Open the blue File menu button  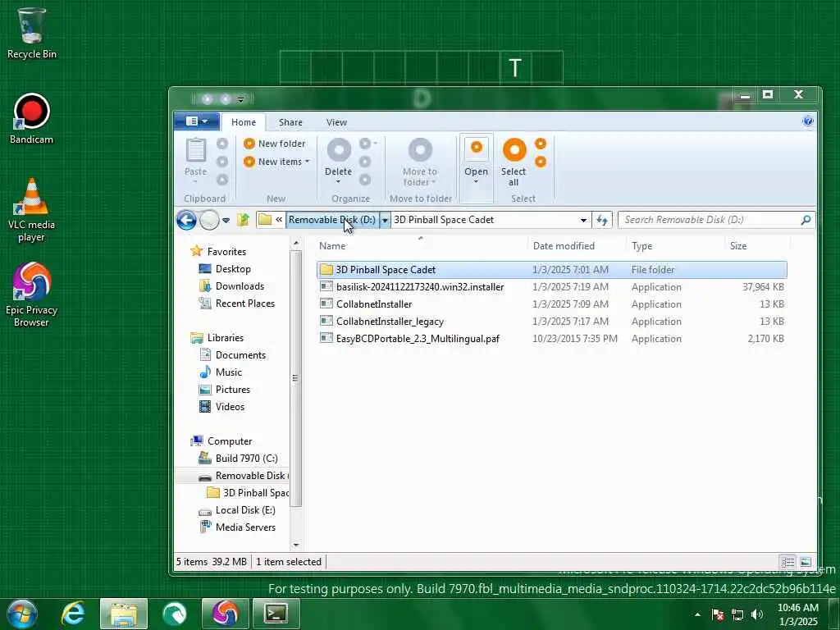coord(197,121)
